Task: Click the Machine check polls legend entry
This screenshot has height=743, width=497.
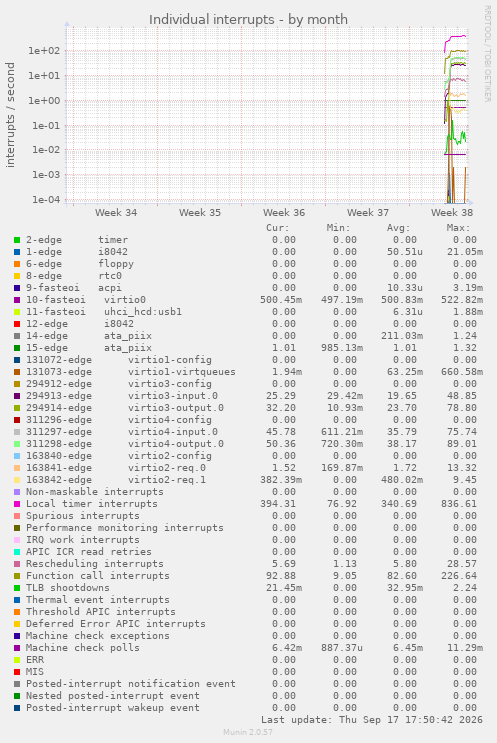Action: (x=82, y=648)
